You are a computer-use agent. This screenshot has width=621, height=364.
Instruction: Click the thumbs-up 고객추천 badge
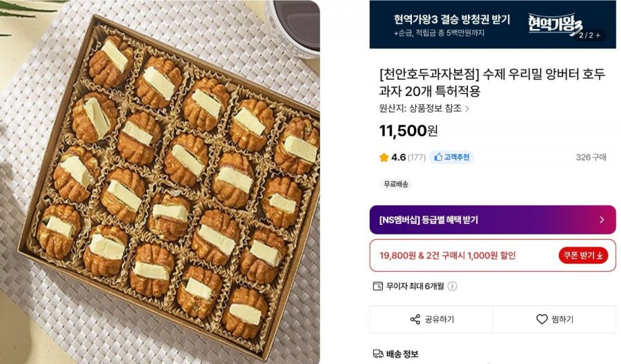click(451, 157)
